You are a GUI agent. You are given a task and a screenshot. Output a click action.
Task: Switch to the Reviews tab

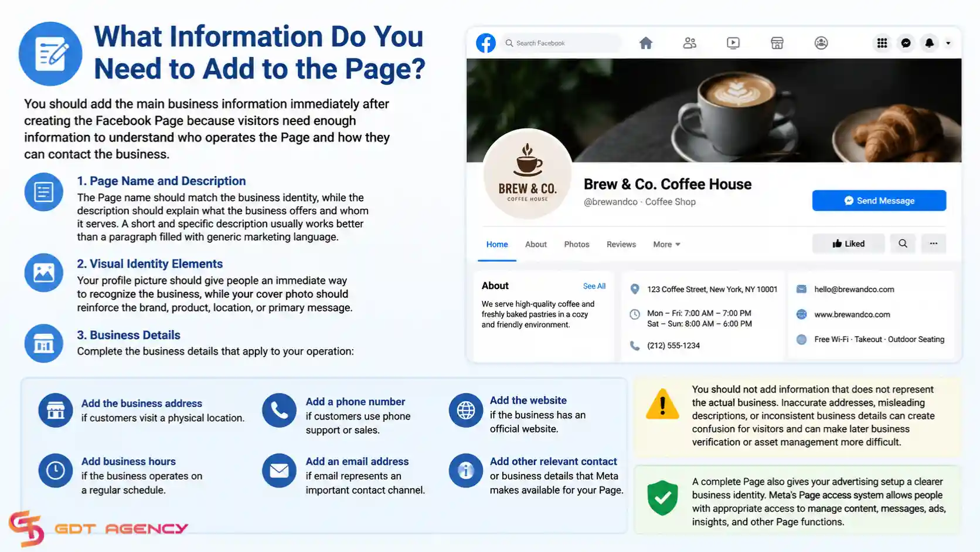(621, 245)
